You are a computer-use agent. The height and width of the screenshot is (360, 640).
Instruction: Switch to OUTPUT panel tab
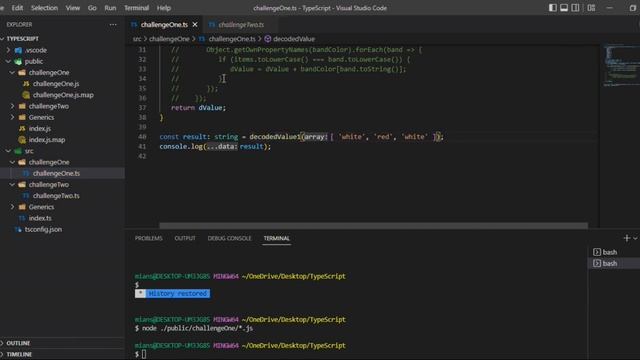coord(185,238)
